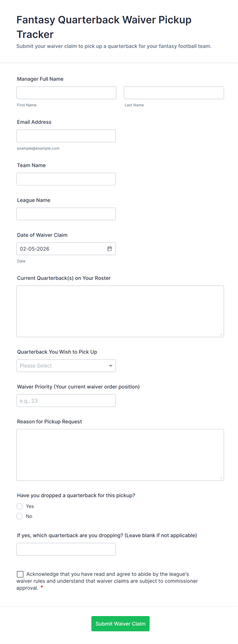Open the calendar date picker icon

click(110, 249)
